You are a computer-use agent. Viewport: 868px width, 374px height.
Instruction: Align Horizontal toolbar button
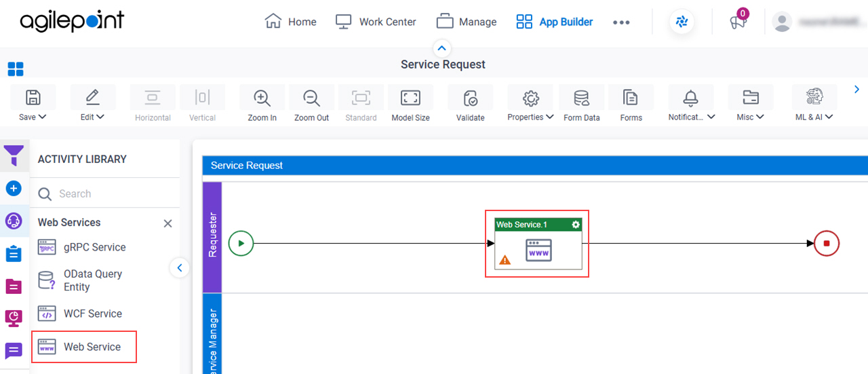153,103
